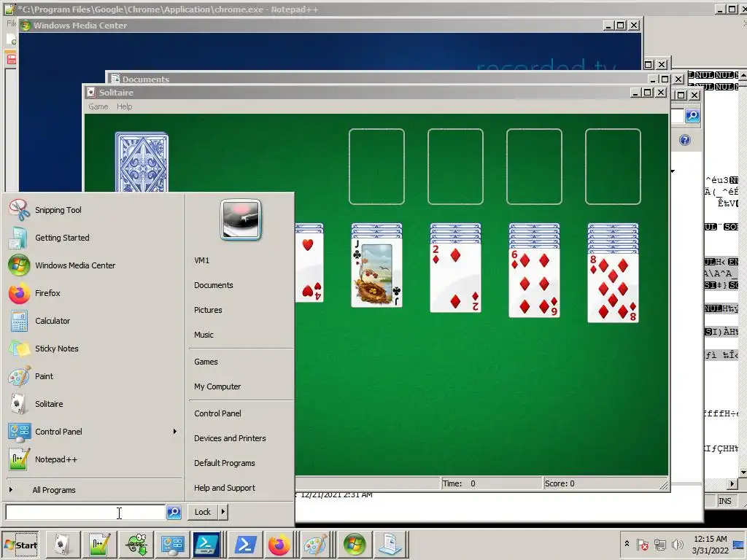Open Control Panel taskbar icon
The image size is (747, 560).
172,544
